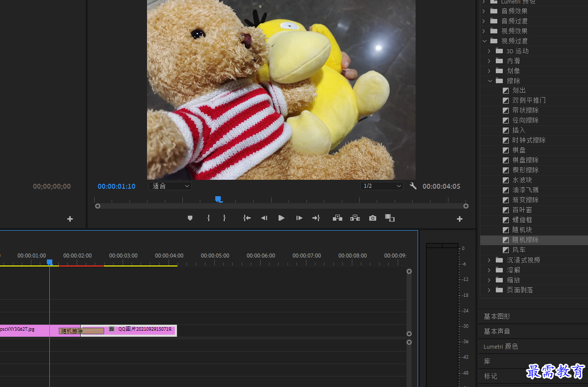Image resolution: width=588 pixels, height=387 pixels.
Task: Click the timeline playhead handle
Action: pyautogui.click(x=49, y=262)
